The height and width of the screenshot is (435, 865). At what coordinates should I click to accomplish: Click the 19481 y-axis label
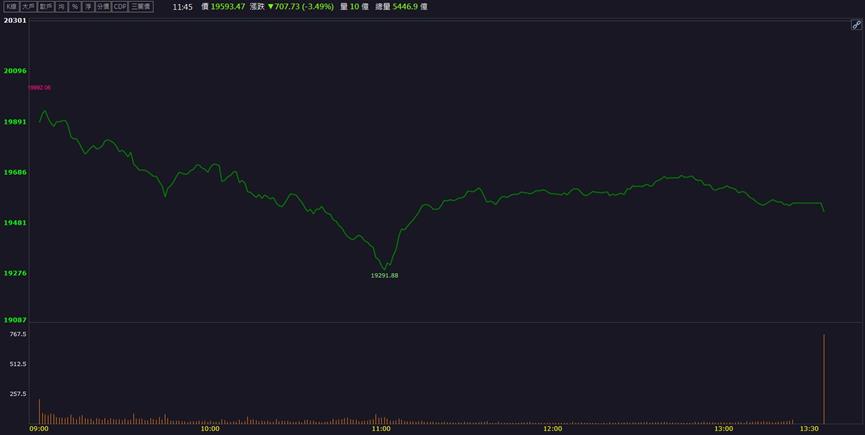pos(15,223)
